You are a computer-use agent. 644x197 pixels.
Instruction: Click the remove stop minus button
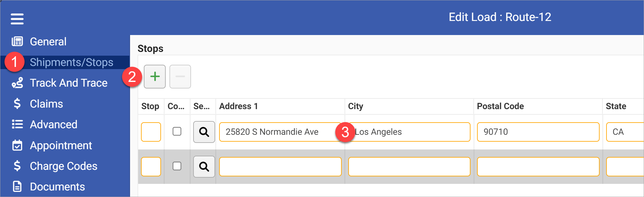pos(180,76)
